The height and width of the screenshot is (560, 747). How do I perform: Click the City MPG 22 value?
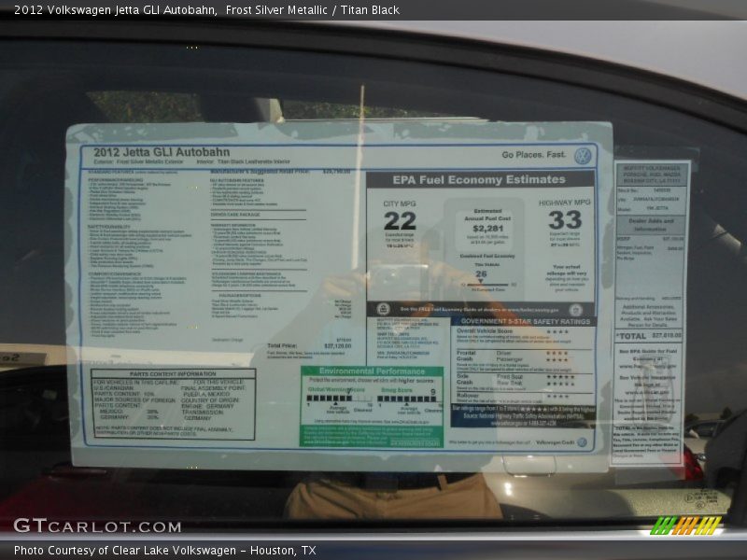[400, 221]
